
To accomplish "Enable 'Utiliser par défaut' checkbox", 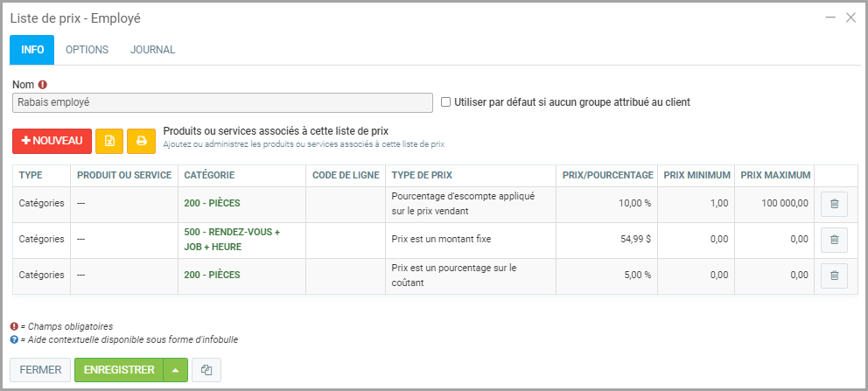I will pos(446,102).
